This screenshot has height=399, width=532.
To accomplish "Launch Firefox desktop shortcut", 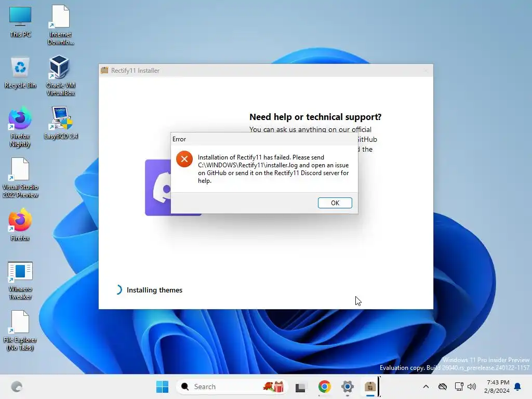I will point(20,225).
